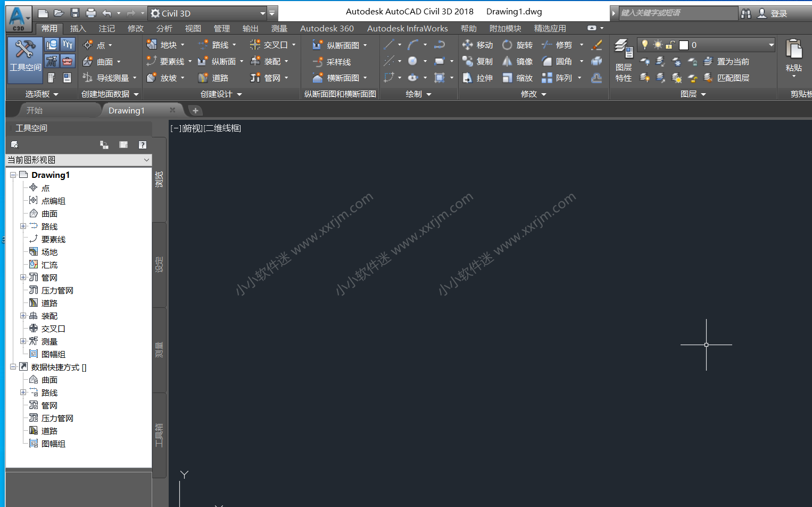The height and width of the screenshot is (507, 812).
Task: Click the Corridor (道路) tool in ribbon
Action: pyautogui.click(x=213, y=78)
